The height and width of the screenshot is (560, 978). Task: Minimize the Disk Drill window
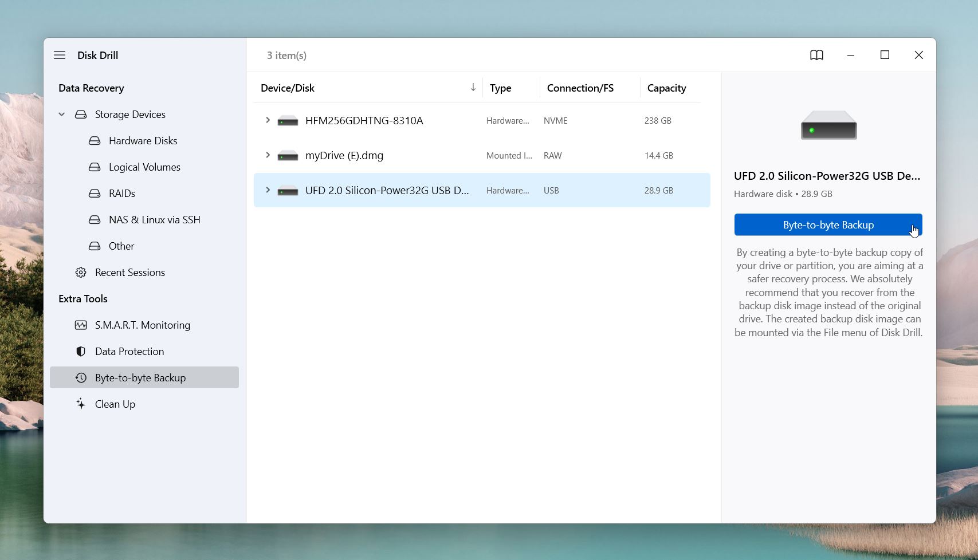(851, 55)
